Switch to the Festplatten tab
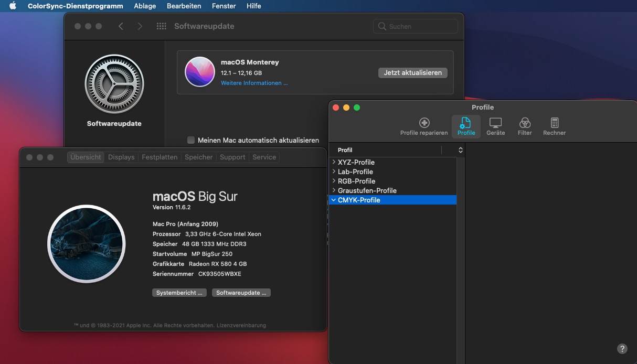Screen dimensions: 637x364 point(160,157)
